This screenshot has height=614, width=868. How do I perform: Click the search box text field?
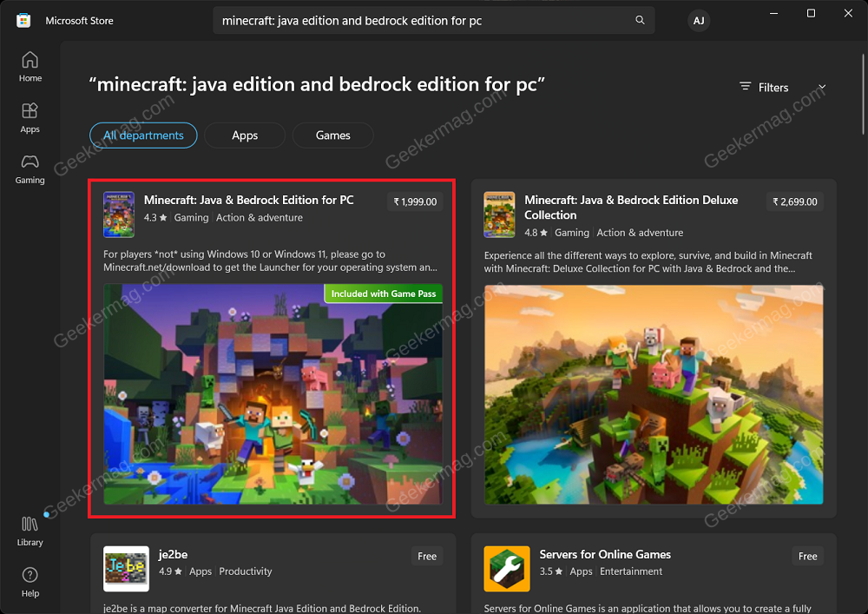point(433,21)
